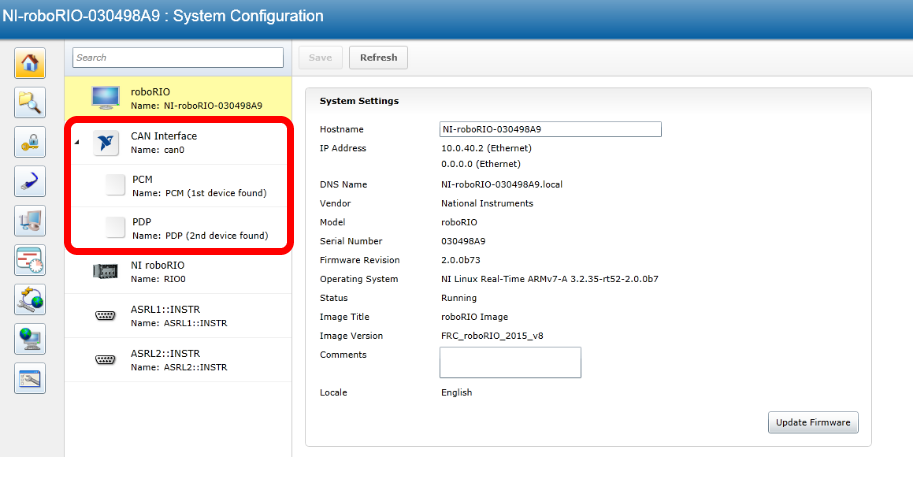Open the globe monitor network sidebar icon
Screen dimensions: 913x498
(x=30, y=340)
